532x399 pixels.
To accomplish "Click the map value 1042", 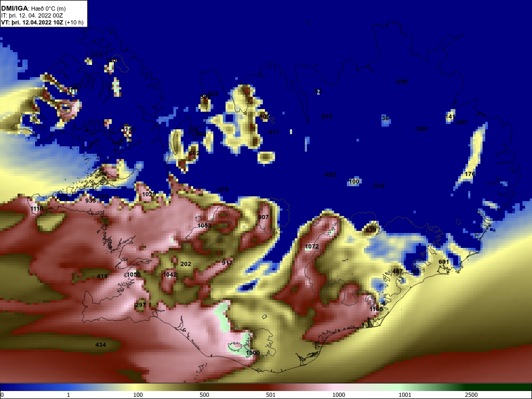I will pyautogui.click(x=170, y=275).
